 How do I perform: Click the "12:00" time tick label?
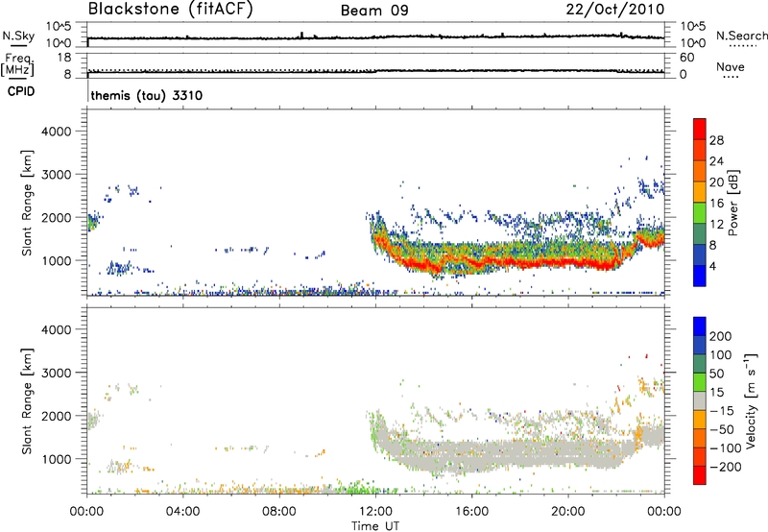point(375,512)
